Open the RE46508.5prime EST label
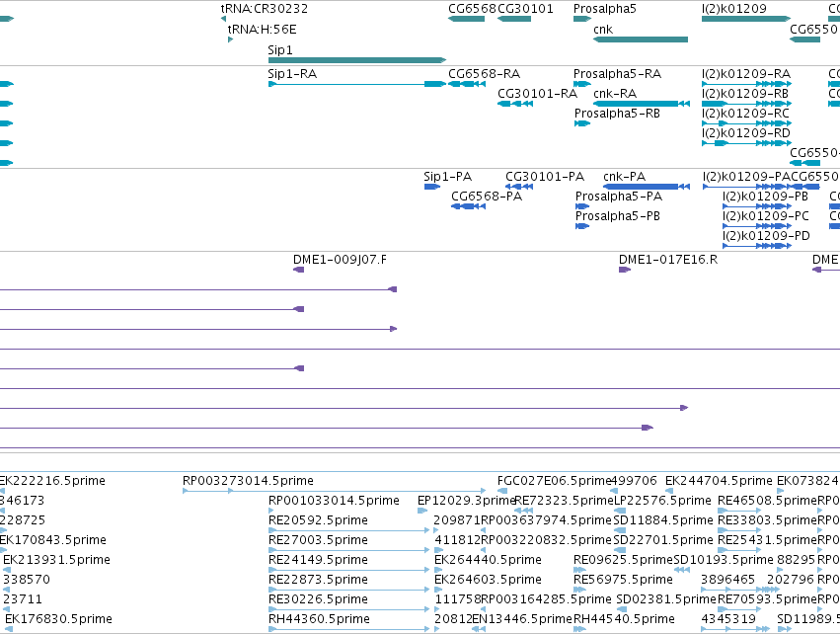The width and height of the screenshot is (840, 634). (767, 500)
